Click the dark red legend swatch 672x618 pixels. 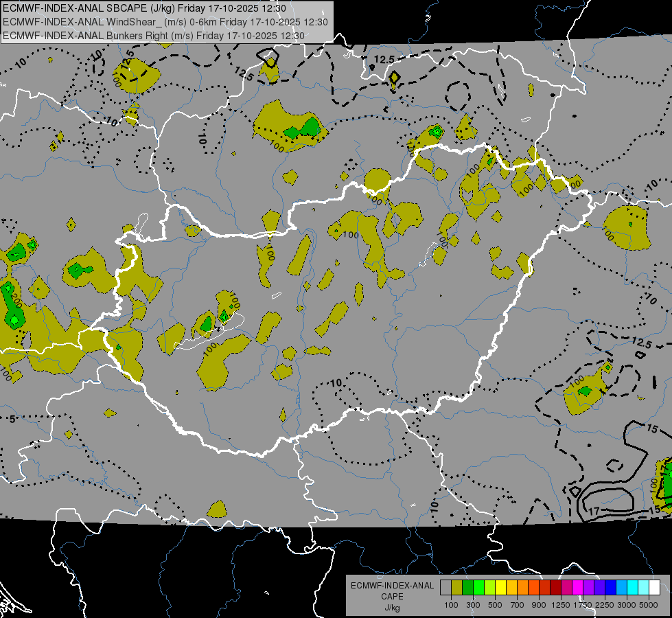point(555,588)
